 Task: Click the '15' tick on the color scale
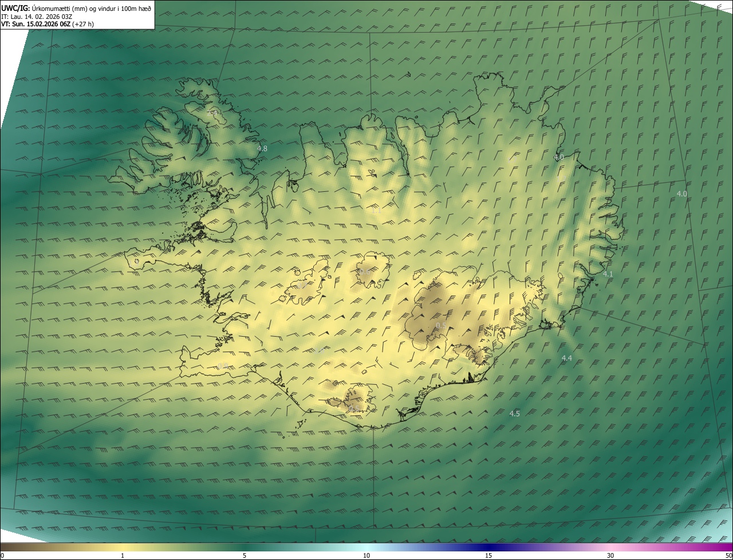click(x=488, y=556)
